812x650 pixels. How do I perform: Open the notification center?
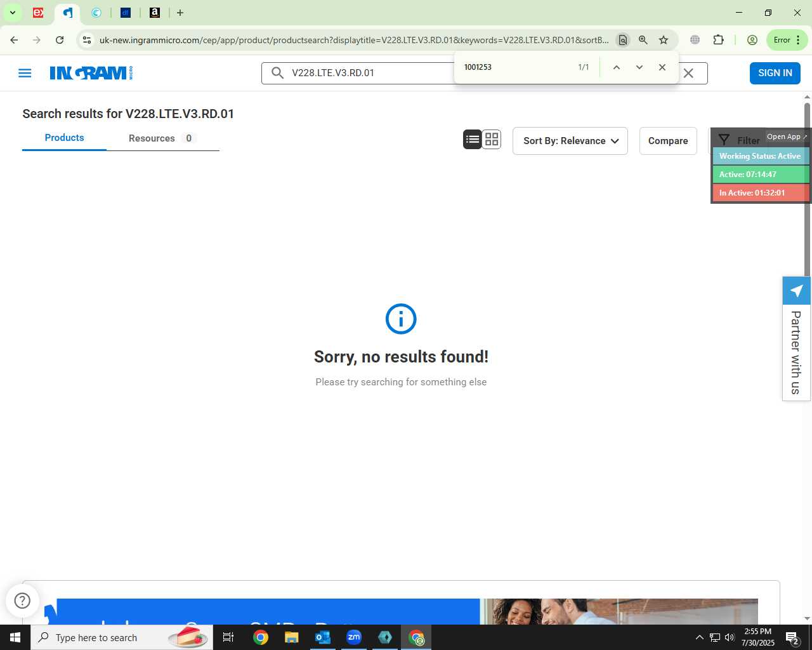pos(792,637)
